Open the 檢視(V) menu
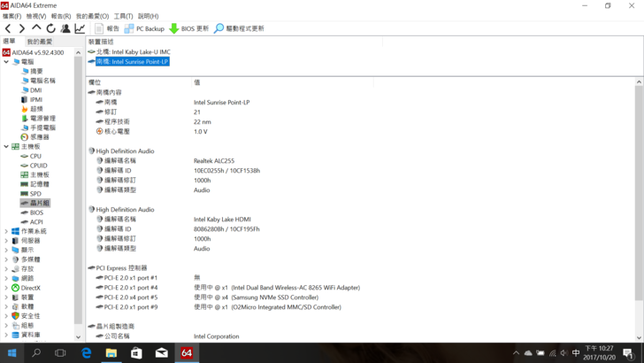The height and width of the screenshot is (363, 644). tap(36, 16)
